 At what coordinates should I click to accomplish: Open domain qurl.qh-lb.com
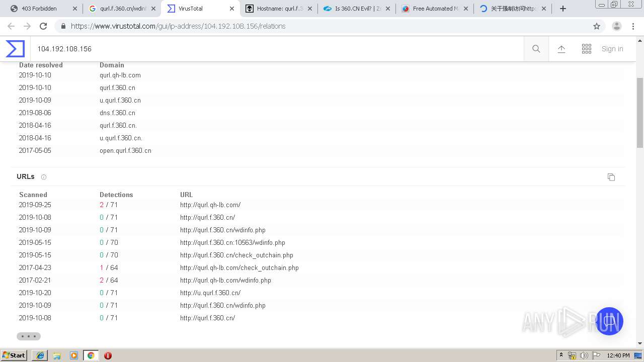coord(120,75)
